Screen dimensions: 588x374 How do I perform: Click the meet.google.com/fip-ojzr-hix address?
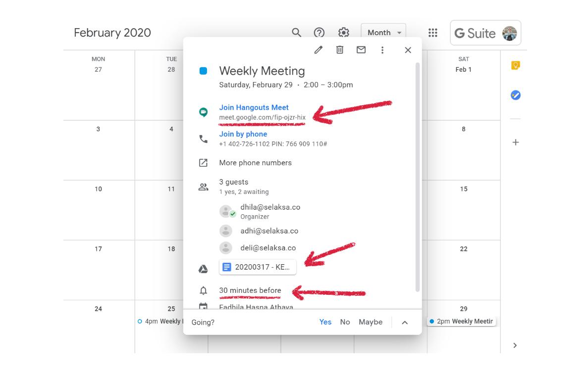(x=262, y=117)
